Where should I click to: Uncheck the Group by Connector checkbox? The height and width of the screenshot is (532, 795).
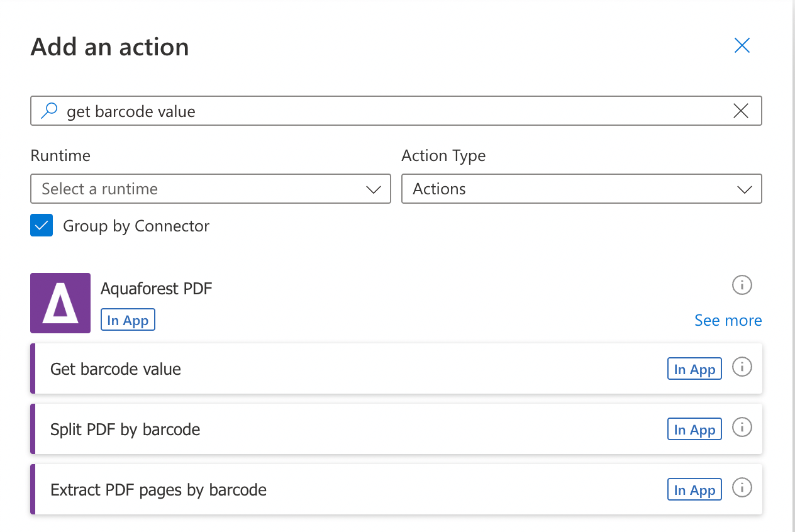(42, 226)
